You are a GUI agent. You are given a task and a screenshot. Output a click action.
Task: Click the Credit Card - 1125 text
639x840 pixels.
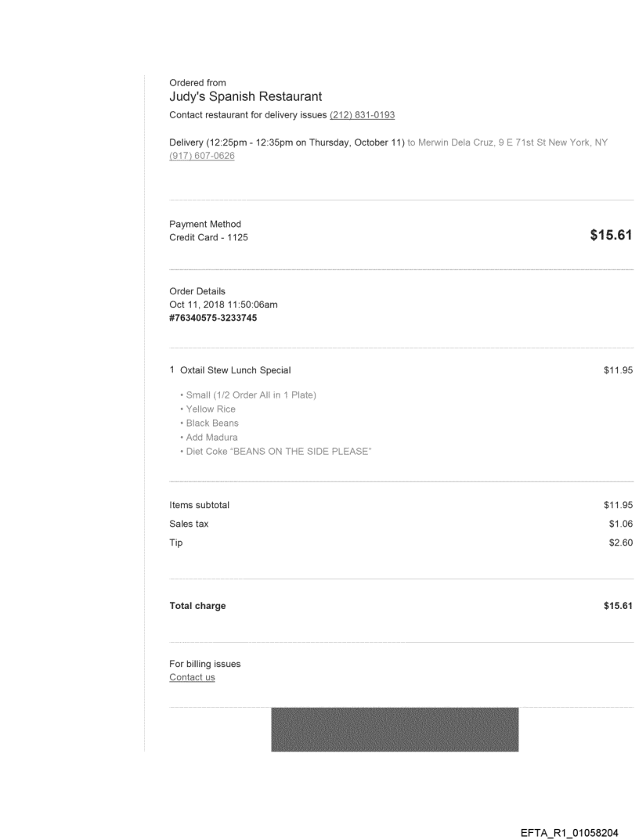[x=208, y=238]
